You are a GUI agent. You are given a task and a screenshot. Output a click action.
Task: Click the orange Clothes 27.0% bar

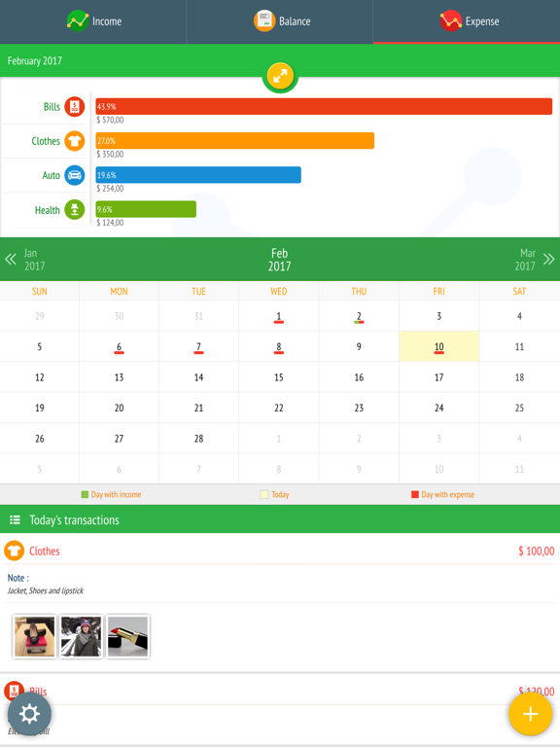click(x=234, y=141)
